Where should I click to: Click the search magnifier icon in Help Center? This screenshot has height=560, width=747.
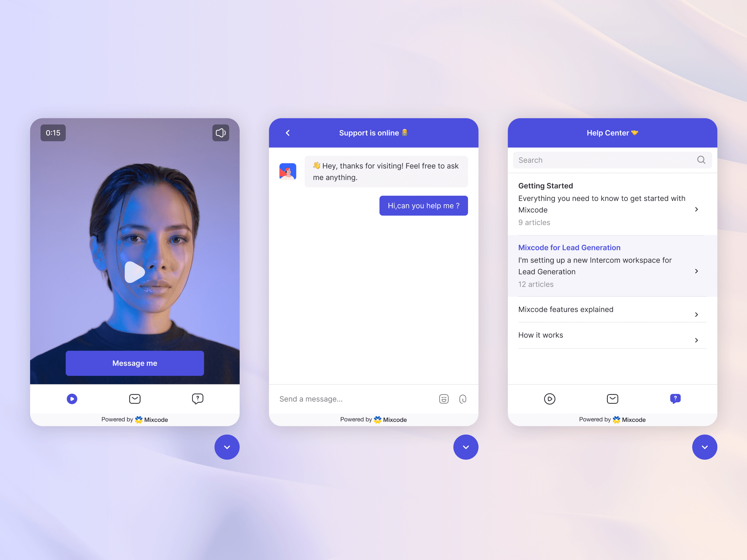701,159
